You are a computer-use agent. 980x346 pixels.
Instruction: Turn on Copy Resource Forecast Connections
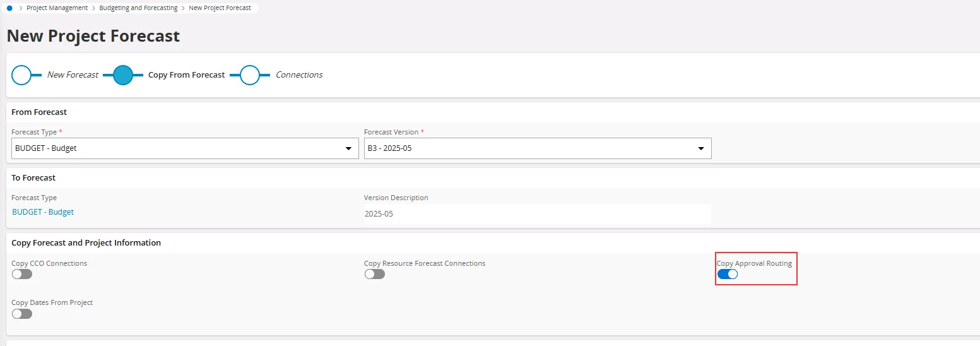375,274
